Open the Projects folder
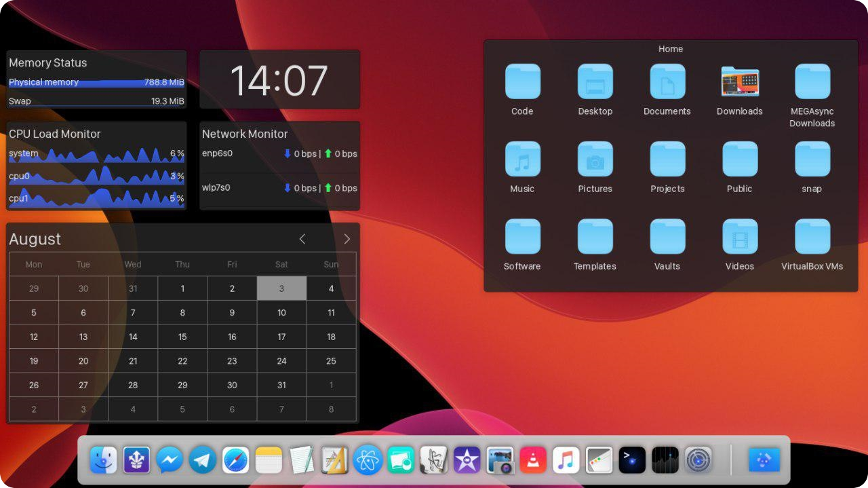The width and height of the screenshot is (868, 488). point(667,167)
